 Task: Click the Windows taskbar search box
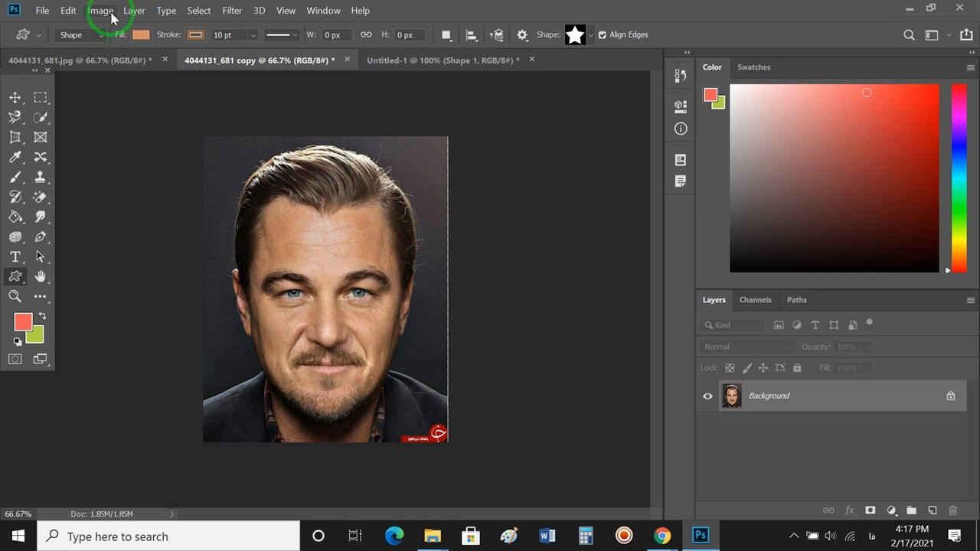point(168,536)
